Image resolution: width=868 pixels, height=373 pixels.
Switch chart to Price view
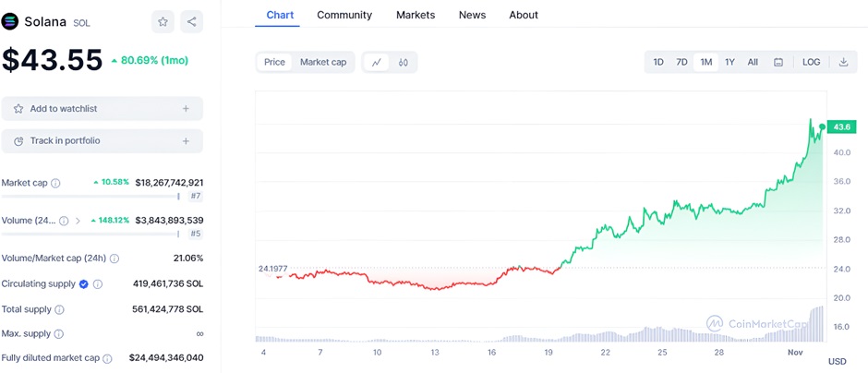274,62
